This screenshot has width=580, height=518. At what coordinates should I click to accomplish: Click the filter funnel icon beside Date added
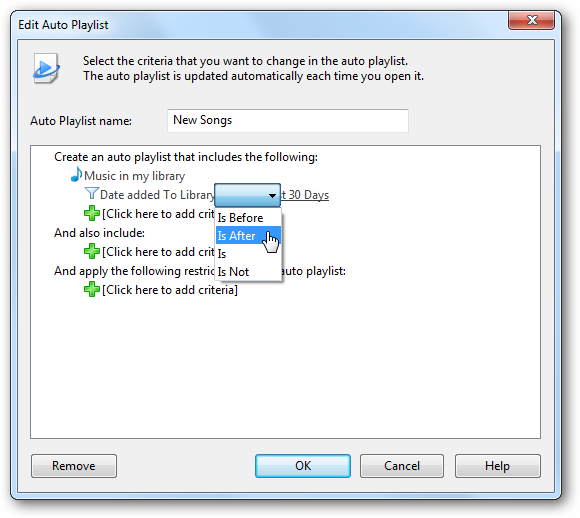(91, 194)
